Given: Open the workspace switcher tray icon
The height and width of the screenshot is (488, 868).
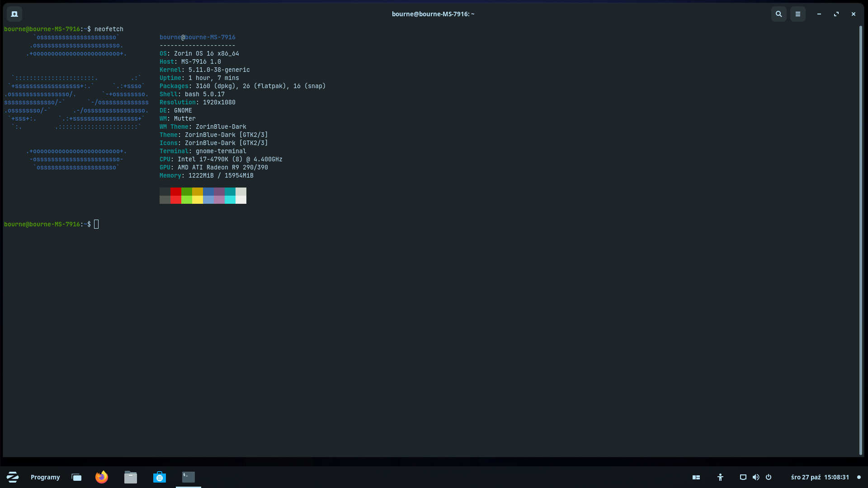Looking at the screenshot, I should [696, 477].
